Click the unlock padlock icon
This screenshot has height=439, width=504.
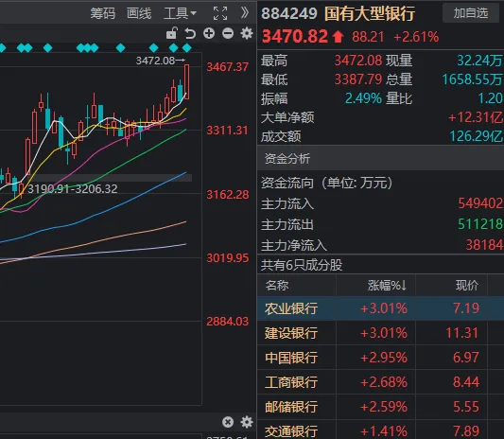pos(172,33)
